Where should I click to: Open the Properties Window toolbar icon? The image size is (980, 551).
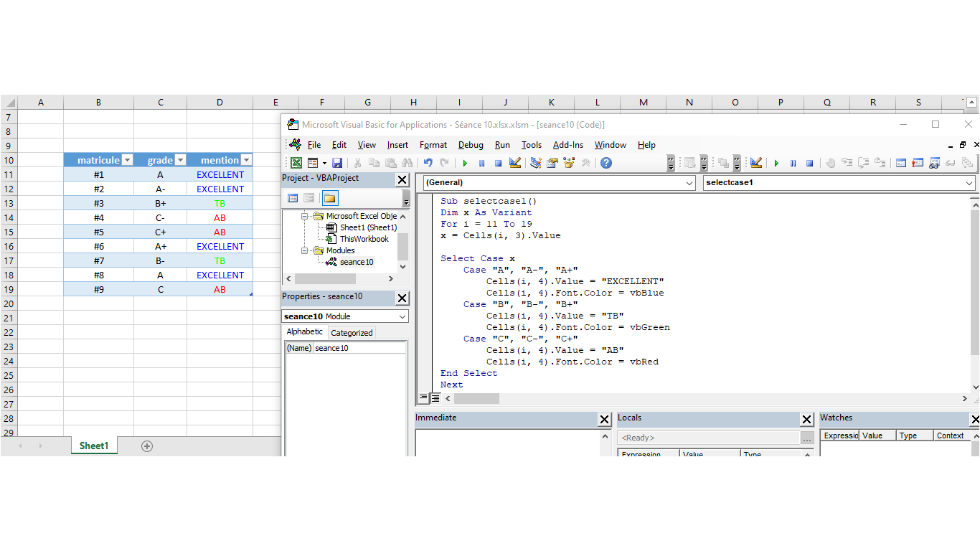(x=552, y=163)
